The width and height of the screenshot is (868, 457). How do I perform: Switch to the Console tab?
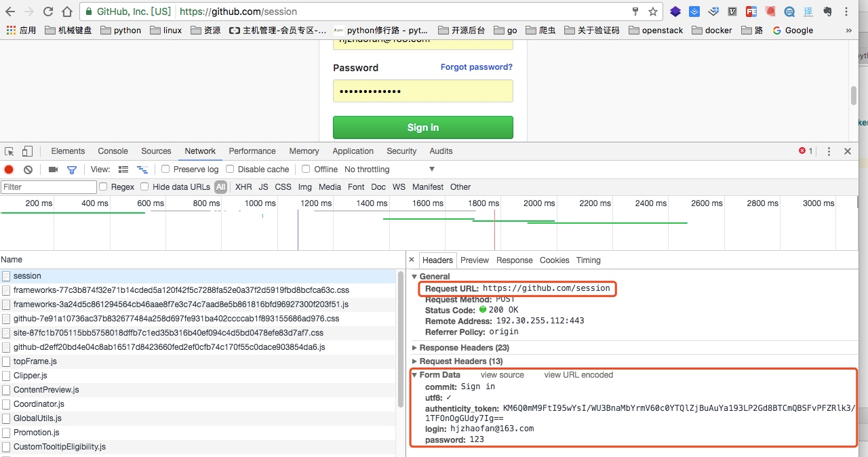click(x=113, y=151)
